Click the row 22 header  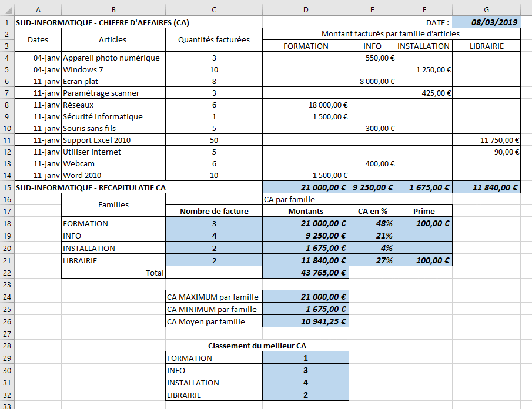(7, 273)
